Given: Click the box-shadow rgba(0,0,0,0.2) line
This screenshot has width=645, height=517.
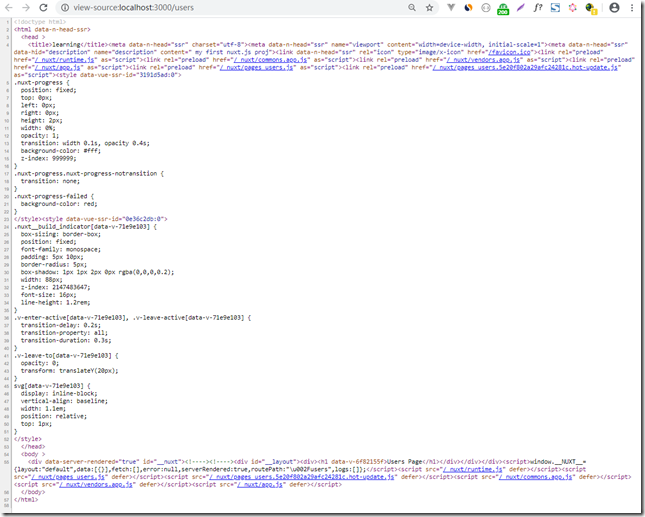Looking at the screenshot, I should click(97, 272).
